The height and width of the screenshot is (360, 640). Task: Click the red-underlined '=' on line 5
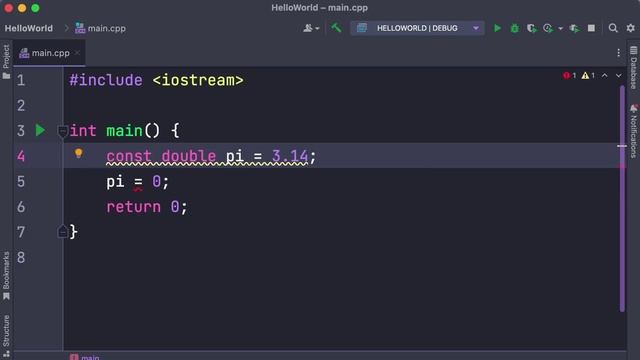point(138,182)
